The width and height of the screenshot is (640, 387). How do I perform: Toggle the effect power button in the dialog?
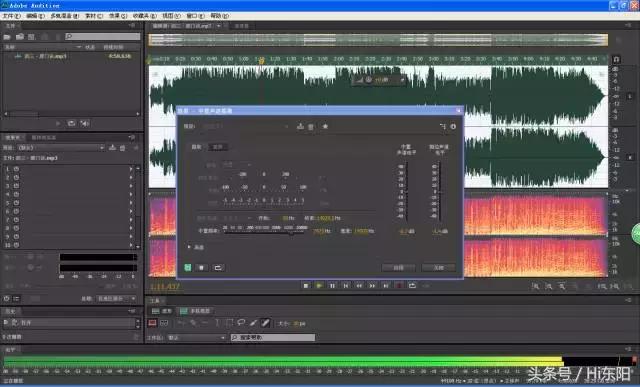click(188, 268)
